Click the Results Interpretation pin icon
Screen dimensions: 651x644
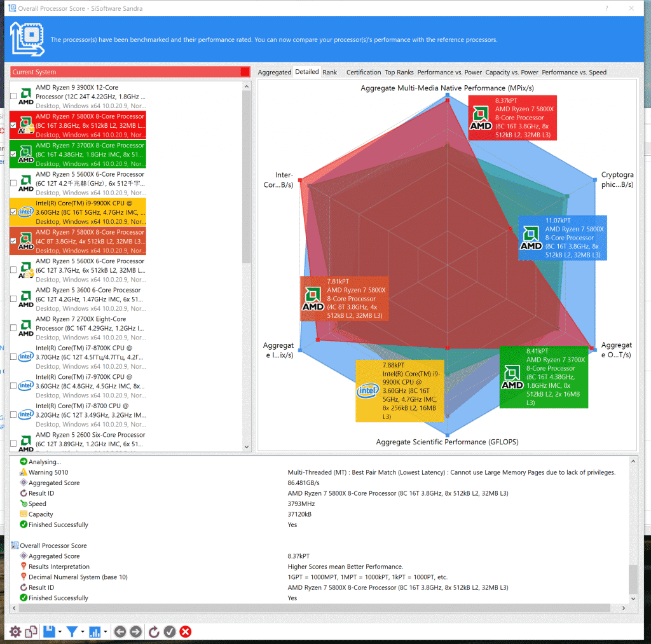[x=24, y=566]
